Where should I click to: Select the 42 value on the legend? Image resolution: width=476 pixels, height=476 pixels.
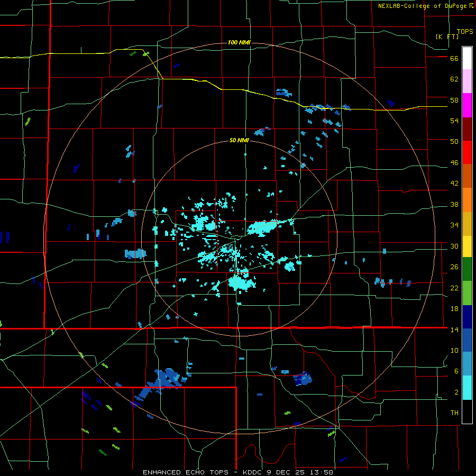click(x=454, y=184)
